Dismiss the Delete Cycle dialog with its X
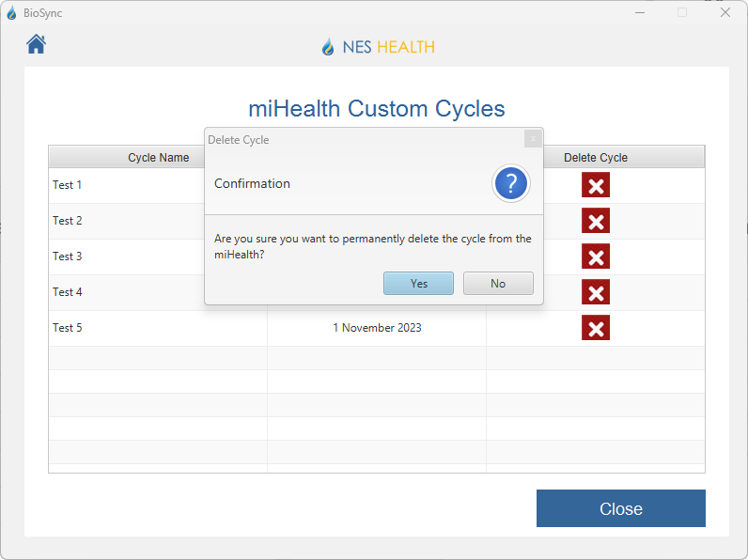This screenshot has width=748, height=560. (533, 139)
